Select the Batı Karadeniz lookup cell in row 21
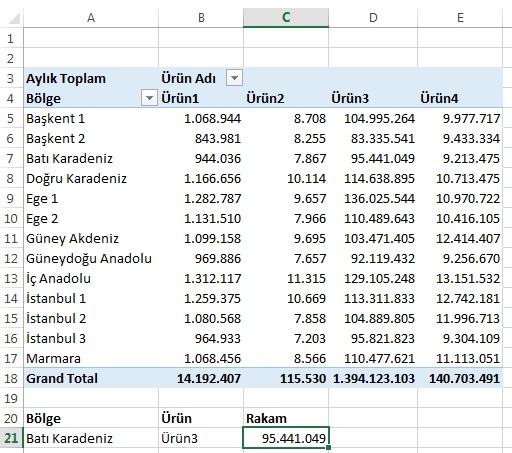The image size is (512, 453). pyautogui.click(x=91, y=438)
